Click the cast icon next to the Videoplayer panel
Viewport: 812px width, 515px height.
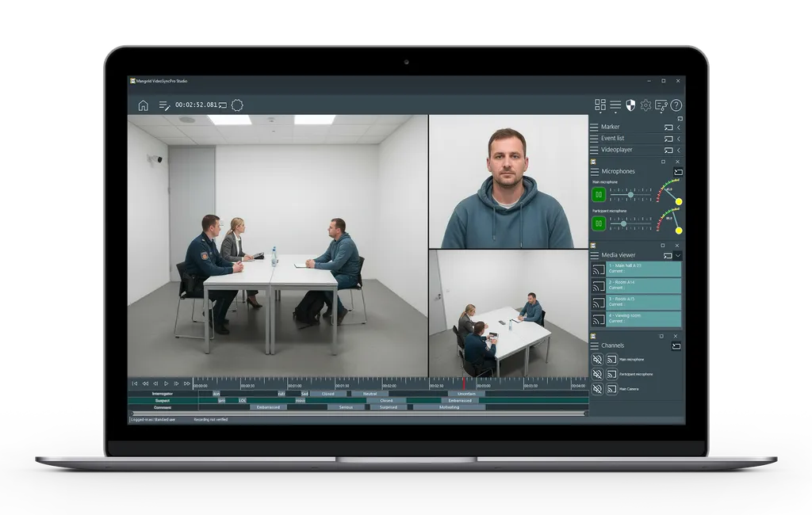669,150
